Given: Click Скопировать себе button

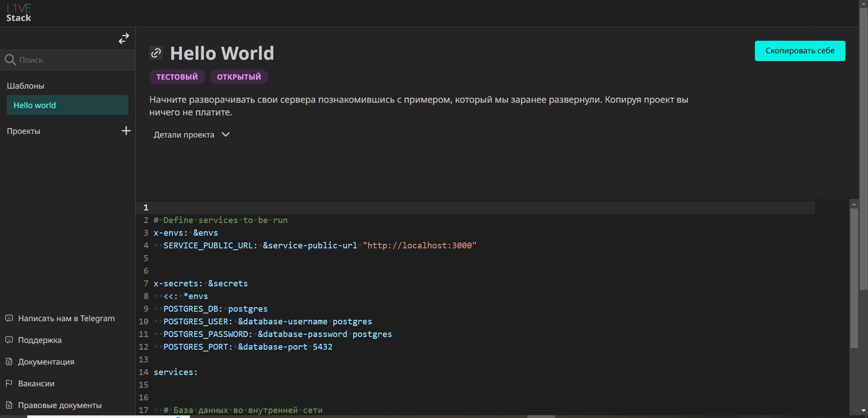Looking at the screenshot, I should [800, 51].
